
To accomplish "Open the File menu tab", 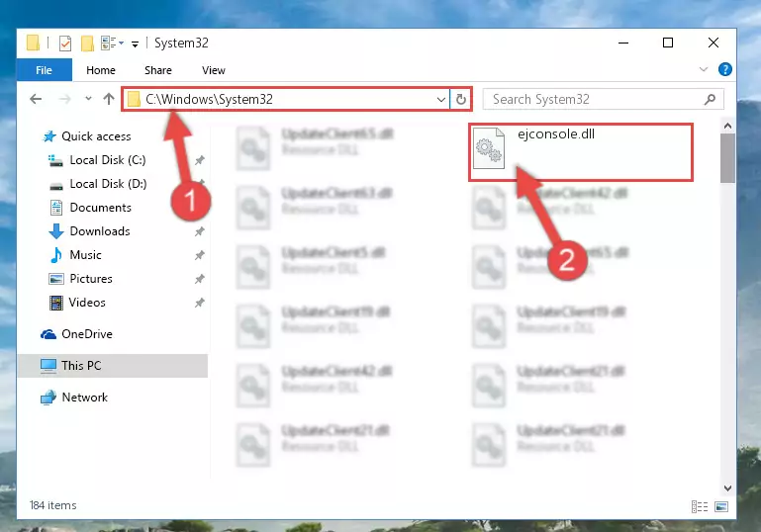I will (45, 70).
